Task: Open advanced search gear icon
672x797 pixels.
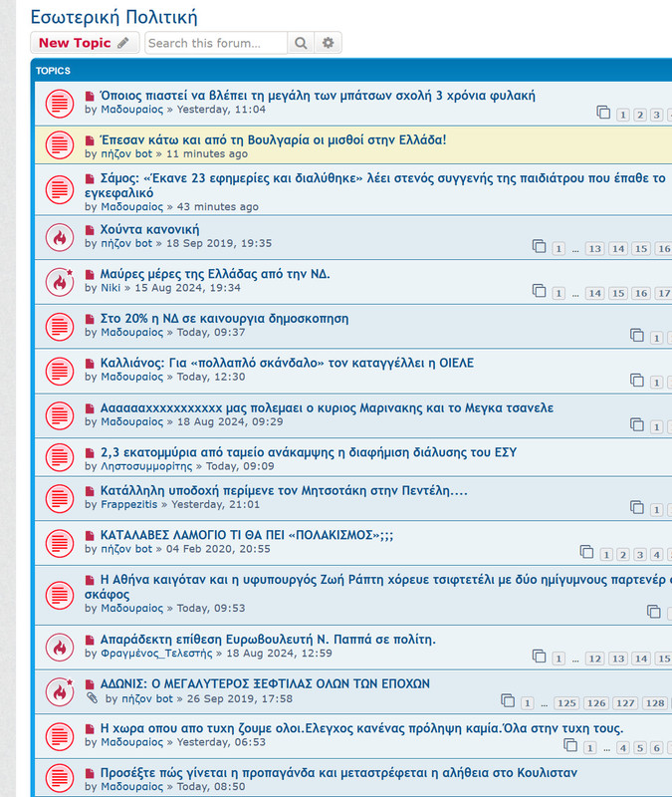Action: (329, 43)
